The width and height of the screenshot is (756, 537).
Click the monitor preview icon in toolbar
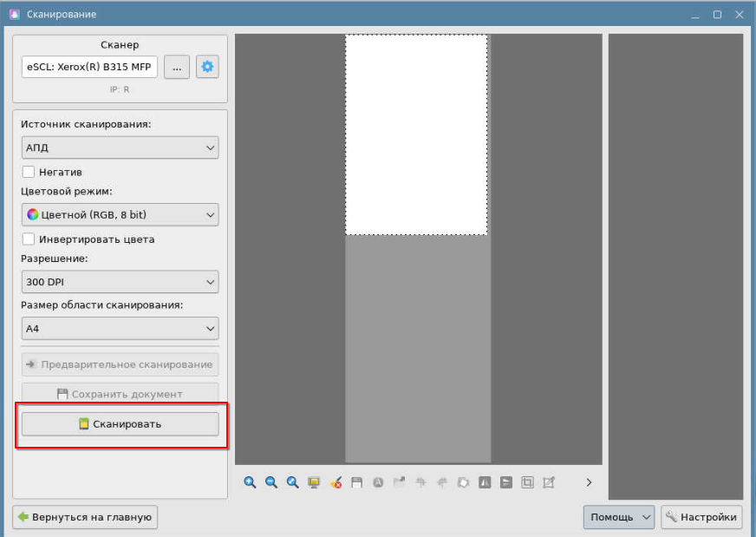coord(314,482)
